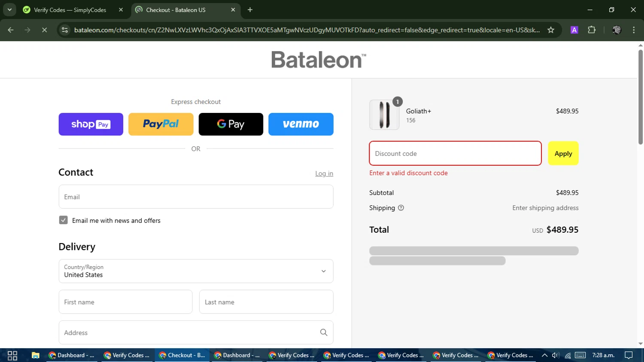This screenshot has height=362, width=644.
Task: Pay with Venmo express checkout
Action: click(x=301, y=124)
